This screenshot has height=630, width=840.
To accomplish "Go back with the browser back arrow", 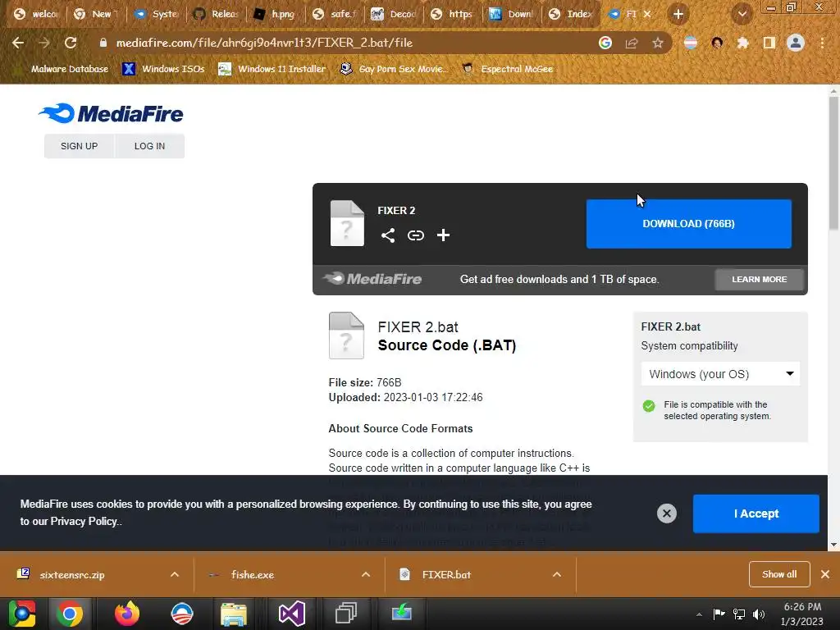I will coord(18,43).
